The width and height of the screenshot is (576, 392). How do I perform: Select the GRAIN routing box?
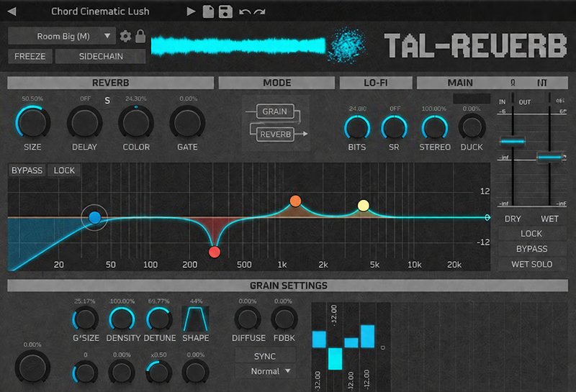click(275, 111)
